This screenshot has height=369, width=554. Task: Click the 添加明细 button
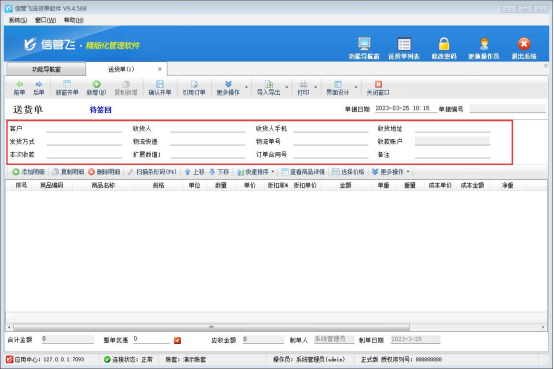[x=29, y=172]
